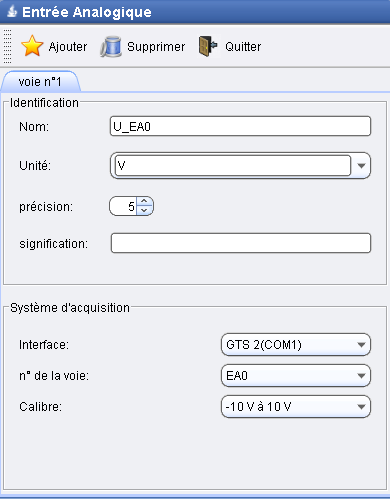This screenshot has width=390, height=499.
Task: Open the Calibre -10 V à 10 V dropdown
Action: click(x=296, y=407)
